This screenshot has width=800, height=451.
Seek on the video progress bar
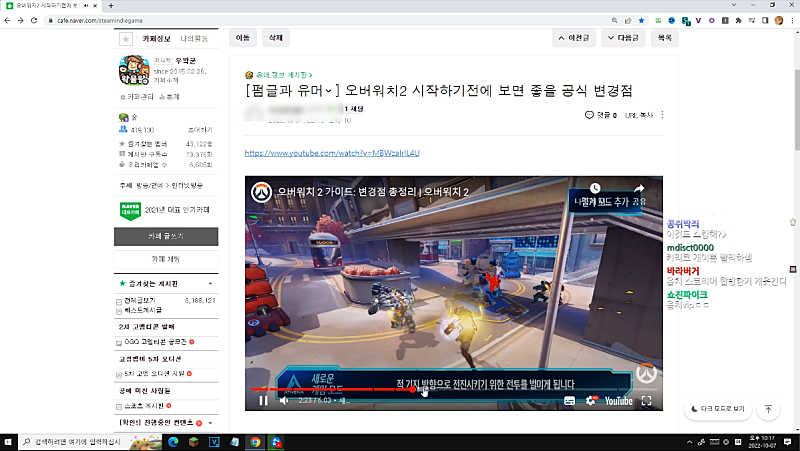tap(450, 389)
